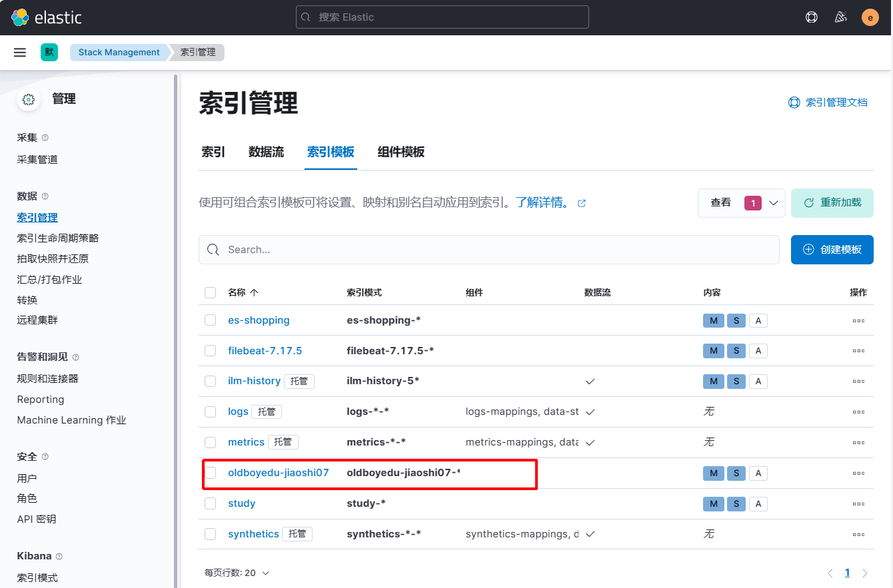Image resolution: width=893 pixels, height=588 pixels.
Task: Open the hamburger navigation menu
Action: 20,53
